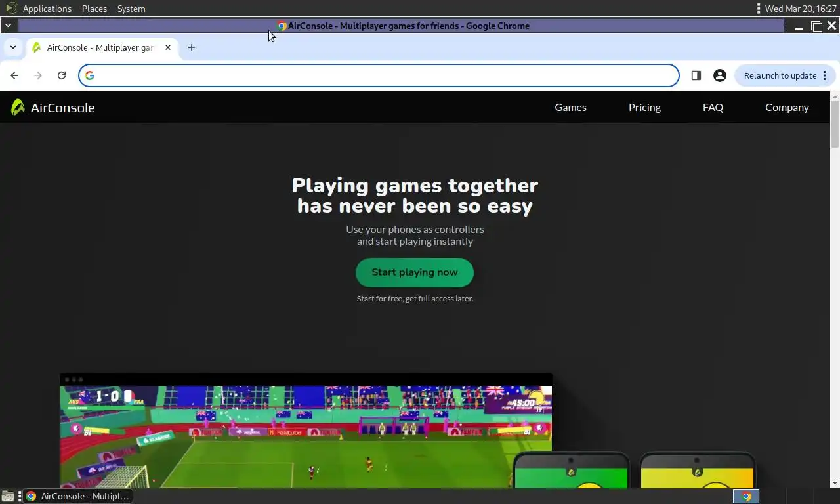Click the browser forward arrow
Screen dimensions: 840x504
(x=38, y=75)
